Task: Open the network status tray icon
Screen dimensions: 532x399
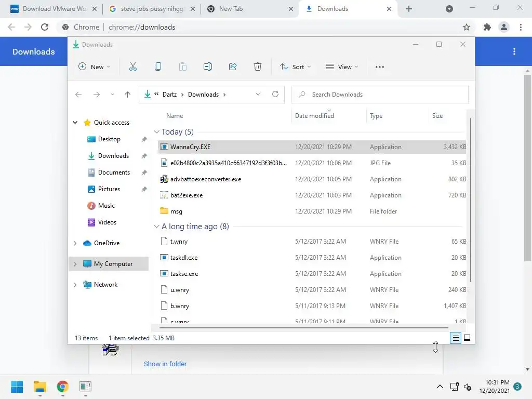Action: click(x=454, y=387)
